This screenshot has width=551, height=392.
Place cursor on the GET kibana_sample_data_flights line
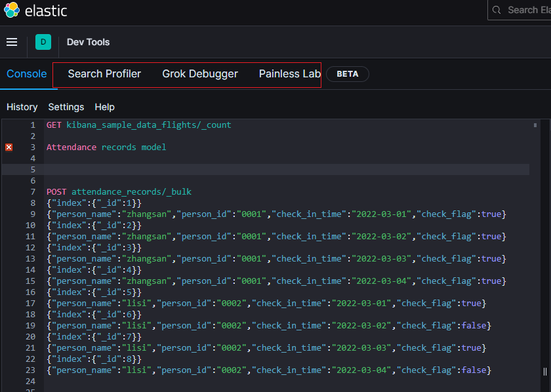tap(138, 125)
